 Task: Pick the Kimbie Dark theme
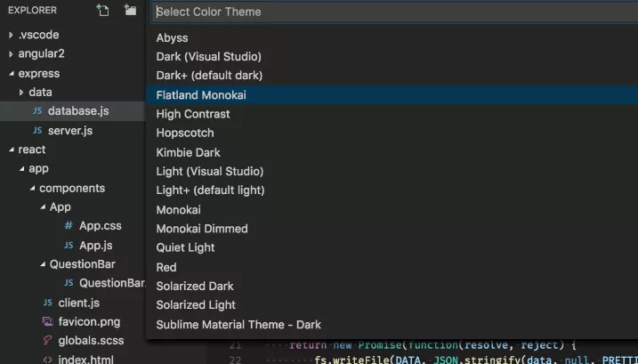click(392, 152)
